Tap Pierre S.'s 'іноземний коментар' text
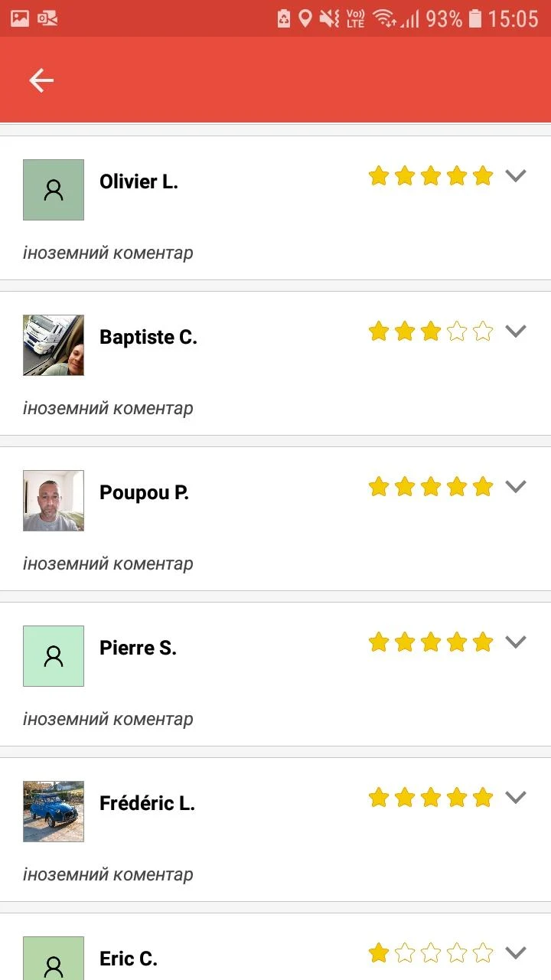Image resolution: width=551 pixels, height=980 pixels. pyautogui.click(x=108, y=719)
